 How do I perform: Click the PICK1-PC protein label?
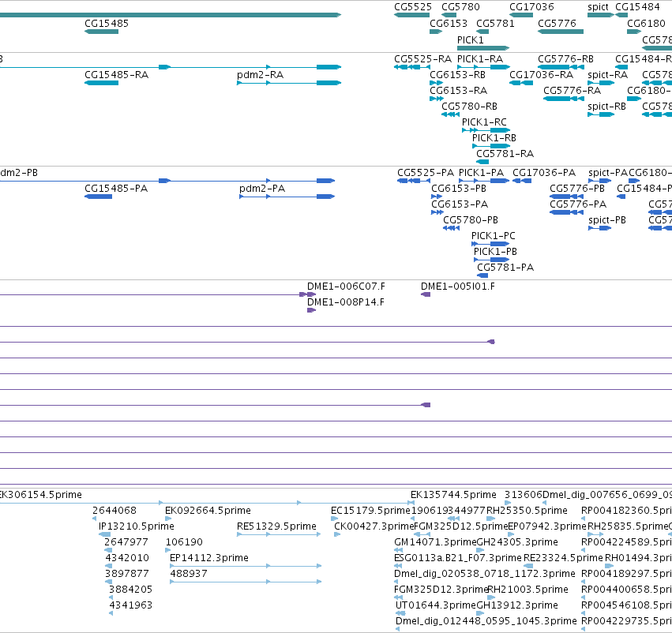[x=493, y=236]
